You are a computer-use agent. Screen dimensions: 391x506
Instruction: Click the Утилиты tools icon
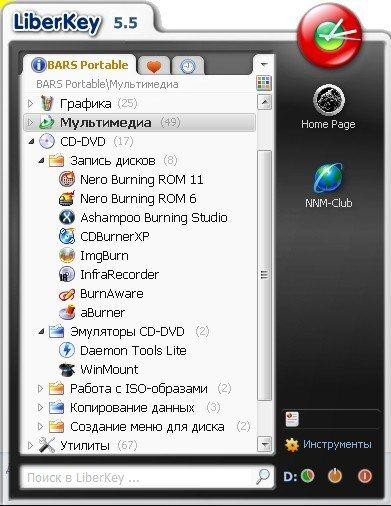tap(47, 445)
